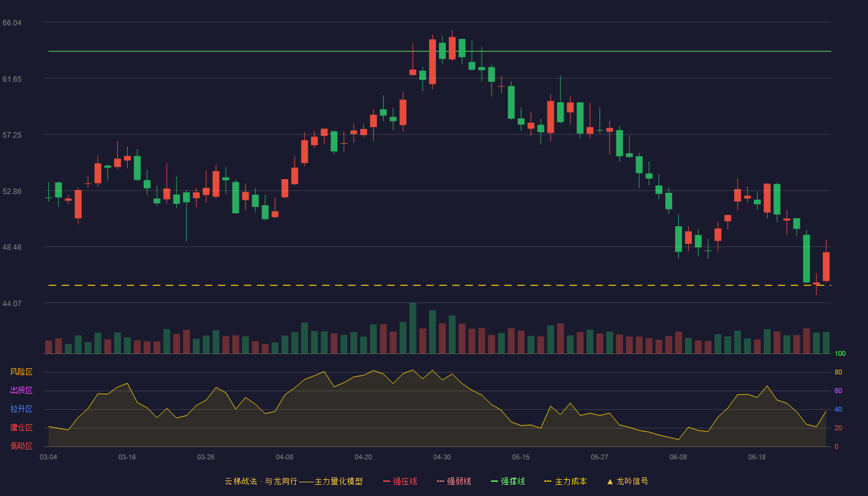Click the 57.25 price axis label
Screen dimensions: 868x496
coord(12,135)
